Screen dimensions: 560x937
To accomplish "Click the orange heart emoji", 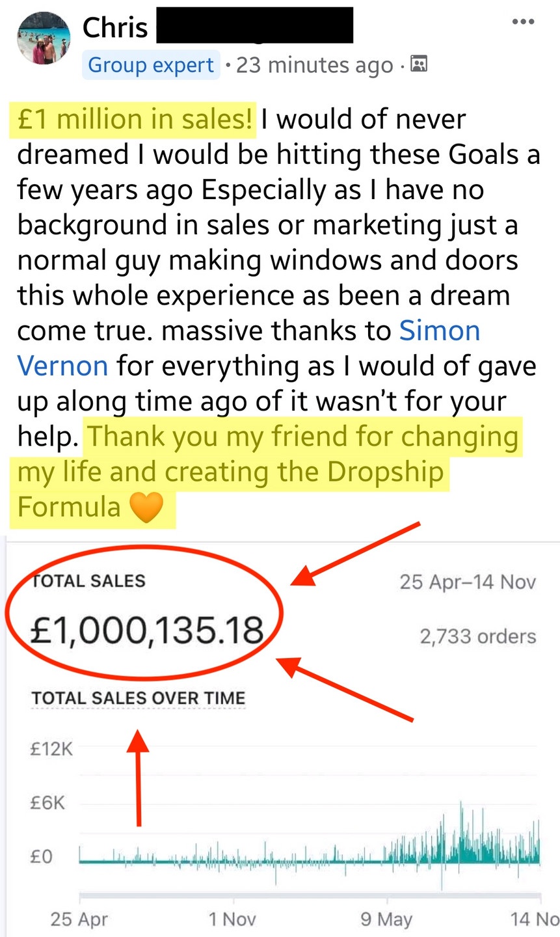I will (146, 508).
